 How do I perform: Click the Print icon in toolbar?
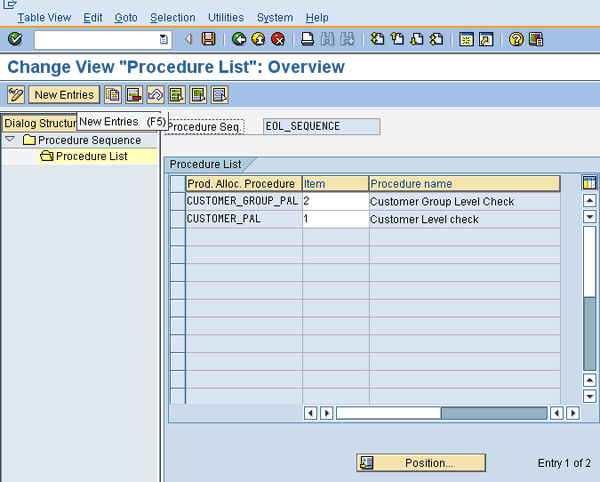[x=308, y=39]
